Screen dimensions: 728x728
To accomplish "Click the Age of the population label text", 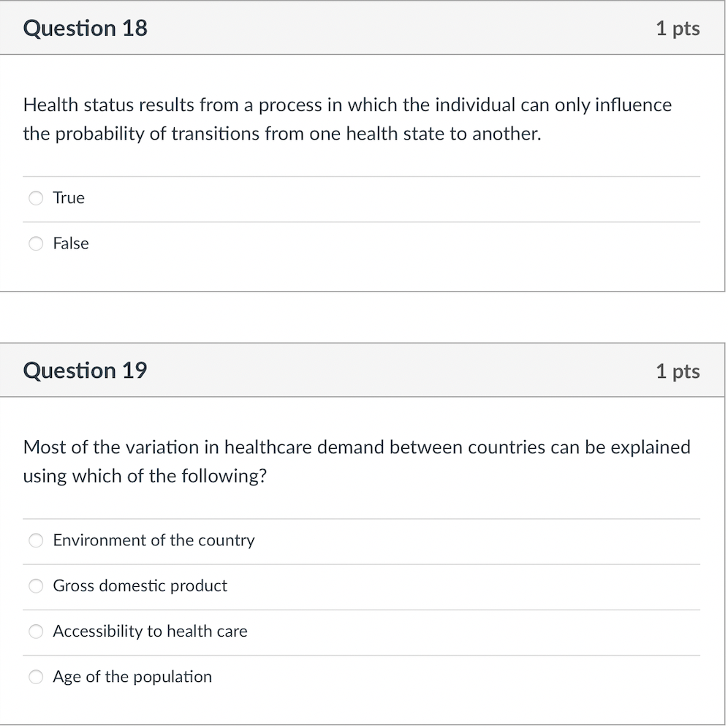I will pyautogui.click(x=132, y=677).
